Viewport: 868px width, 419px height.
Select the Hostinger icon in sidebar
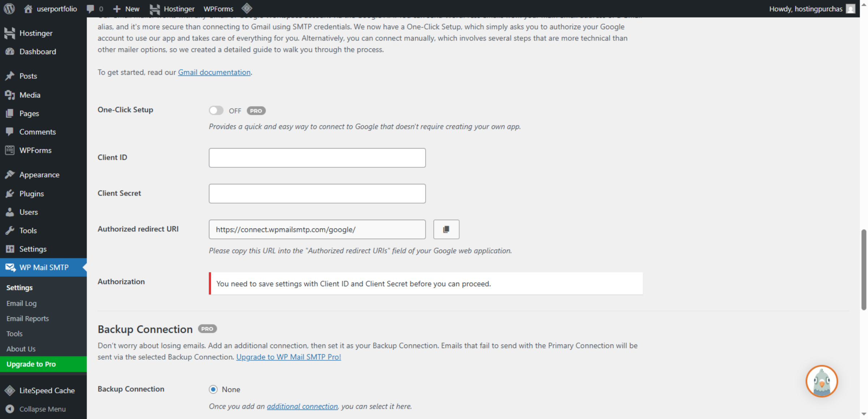[x=10, y=33]
